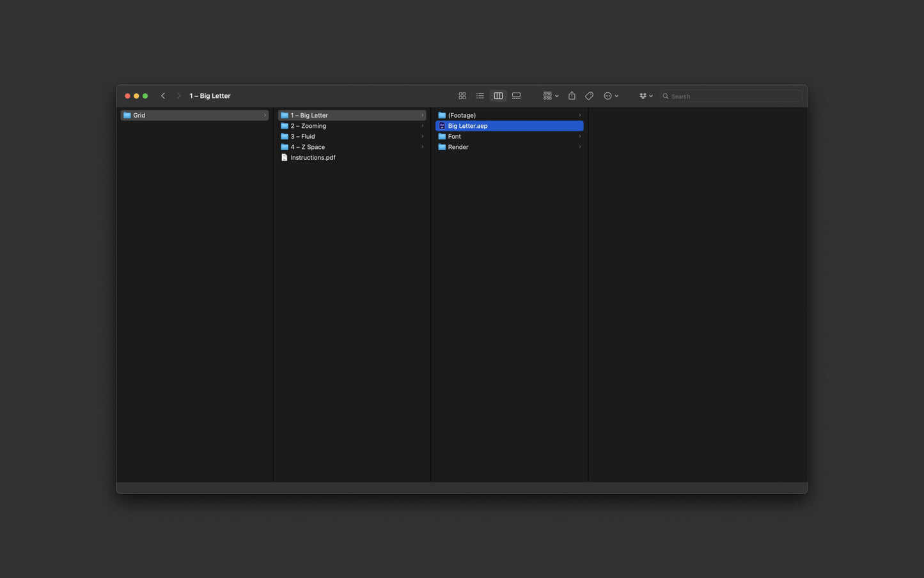924x578 pixels.
Task: Click the Search field
Action: click(731, 96)
